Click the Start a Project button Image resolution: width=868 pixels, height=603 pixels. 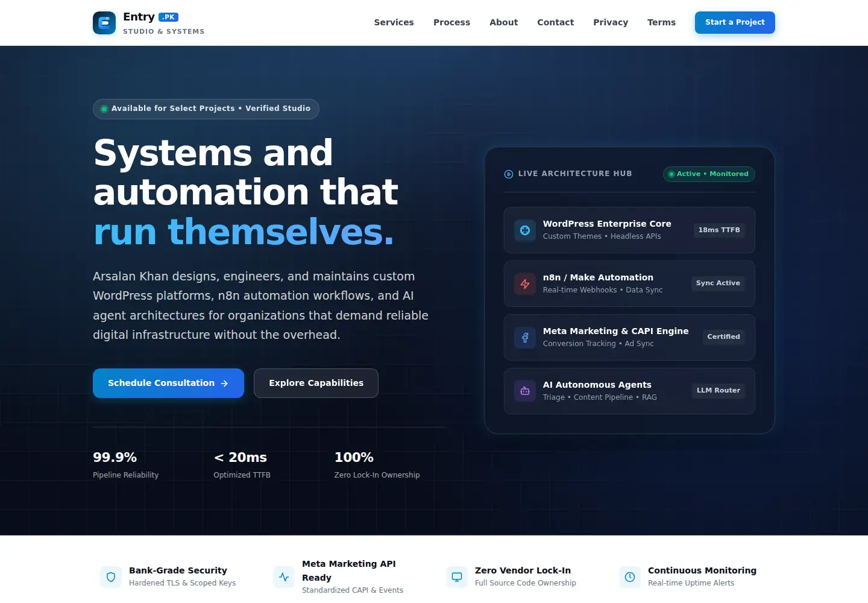click(735, 22)
